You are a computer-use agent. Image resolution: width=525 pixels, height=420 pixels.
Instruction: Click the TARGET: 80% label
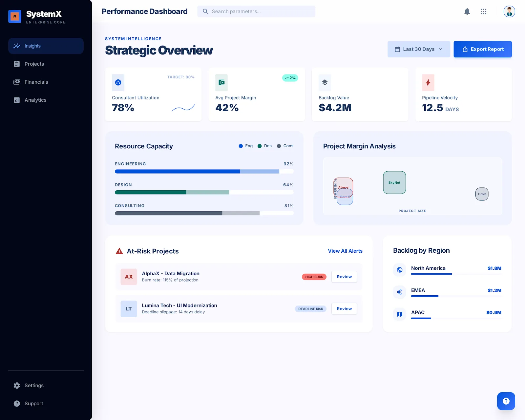point(181,77)
